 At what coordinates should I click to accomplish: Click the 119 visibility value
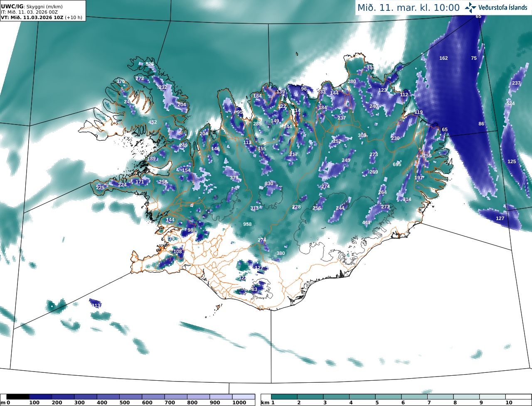click(419, 112)
